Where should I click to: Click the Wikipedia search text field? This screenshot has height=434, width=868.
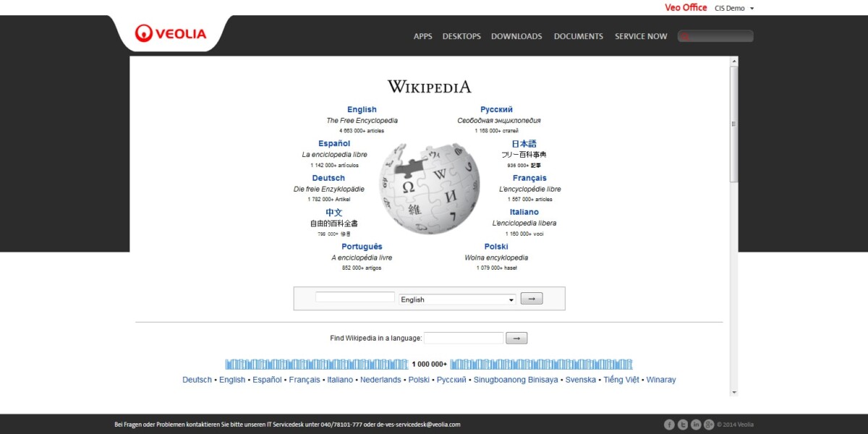(x=355, y=297)
